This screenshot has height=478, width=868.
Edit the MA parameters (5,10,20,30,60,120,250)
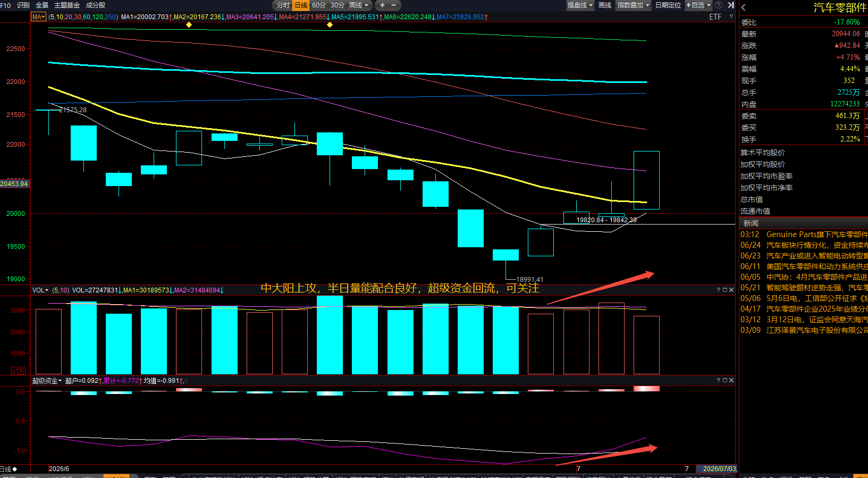click(83, 17)
